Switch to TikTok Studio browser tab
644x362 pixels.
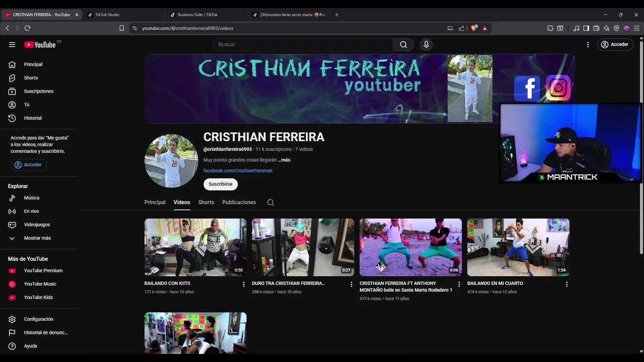124,15
